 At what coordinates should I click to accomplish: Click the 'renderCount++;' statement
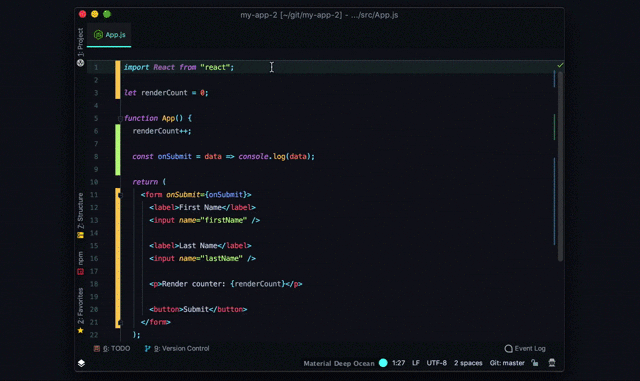162,131
